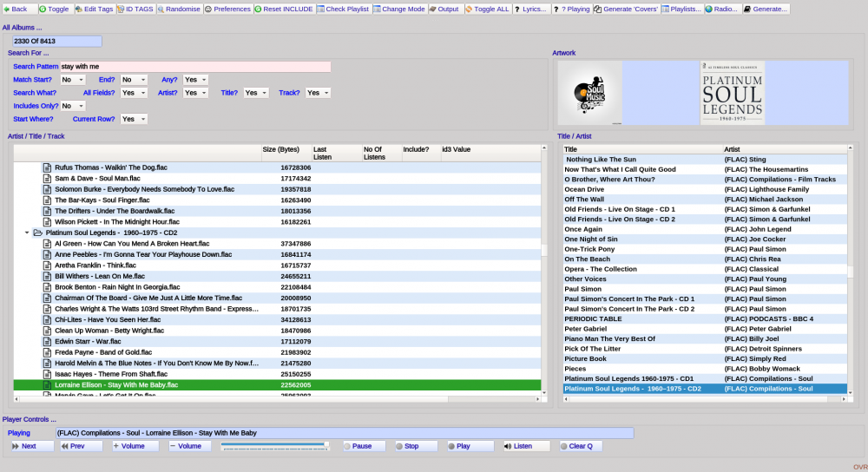Click the Soul Music artwork thumbnail
Screen dimensions: 868x472
(x=589, y=93)
